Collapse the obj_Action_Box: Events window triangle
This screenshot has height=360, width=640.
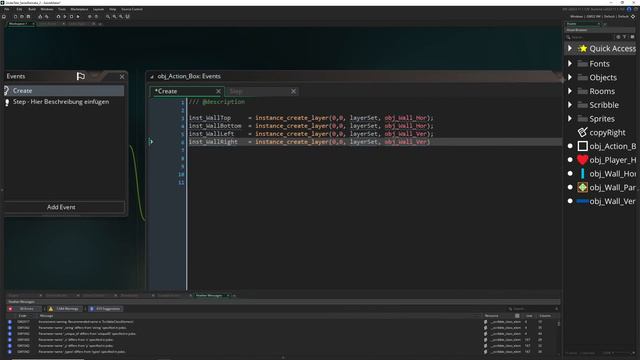coord(152,77)
